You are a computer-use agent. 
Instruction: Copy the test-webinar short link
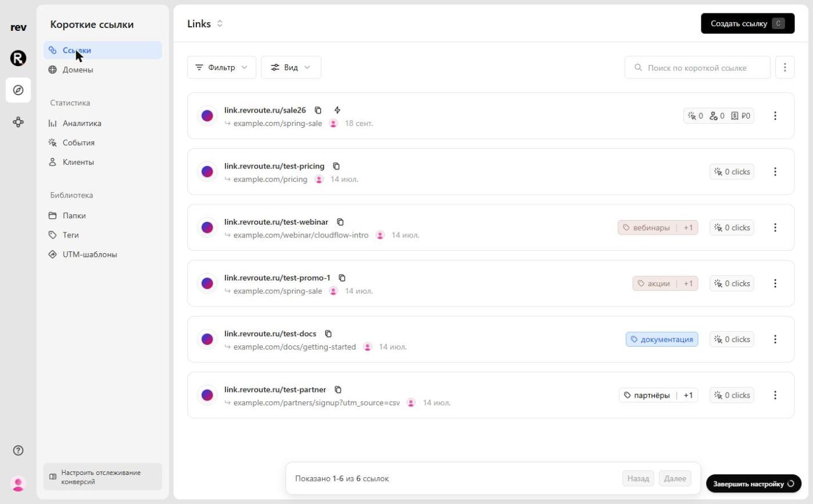(341, 222)
